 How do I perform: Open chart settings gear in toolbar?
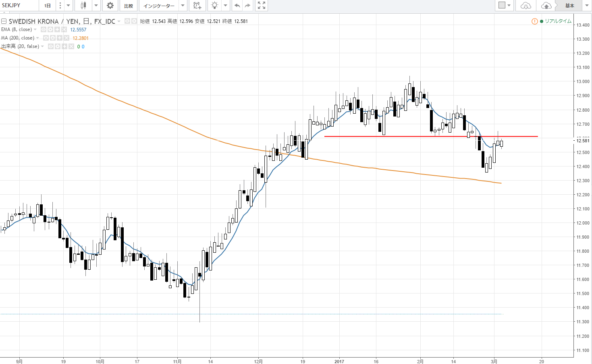(x=110, y=6)
